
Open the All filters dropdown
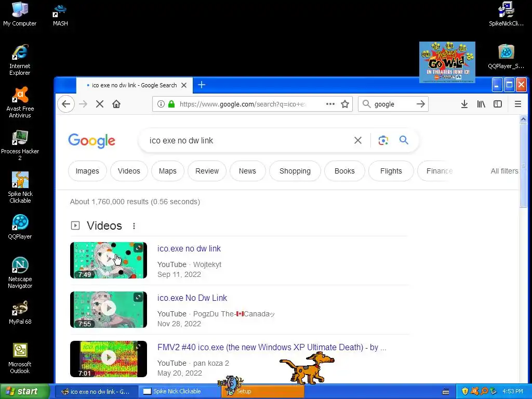tap(504, 171)
